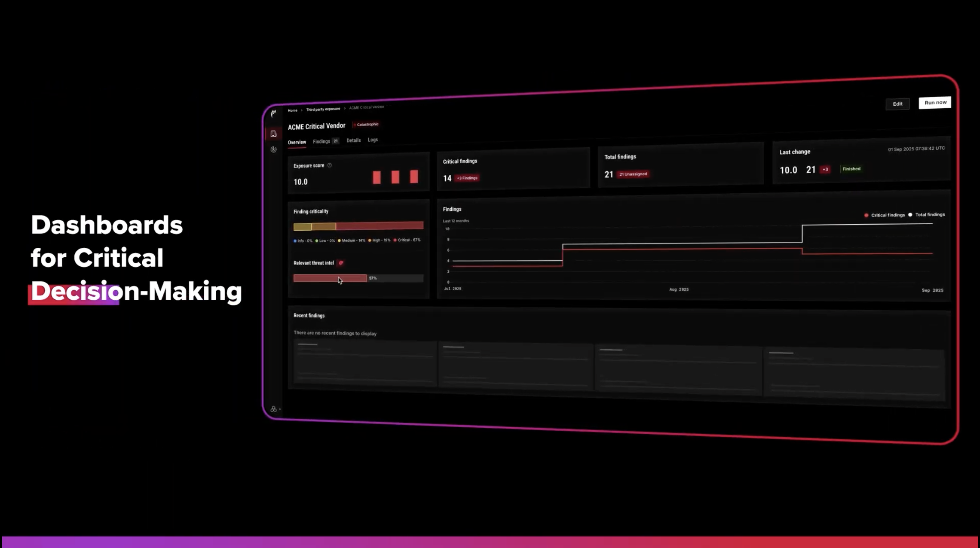980x548 pixels.
Task: Click the 14 critical findings count
Action: [447, 178]
